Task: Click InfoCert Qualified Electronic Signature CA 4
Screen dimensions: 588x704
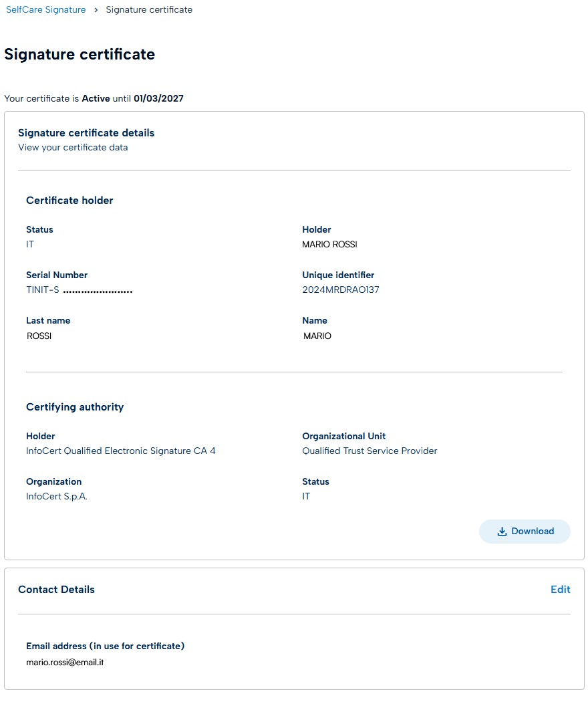Action: click(121, 451)
